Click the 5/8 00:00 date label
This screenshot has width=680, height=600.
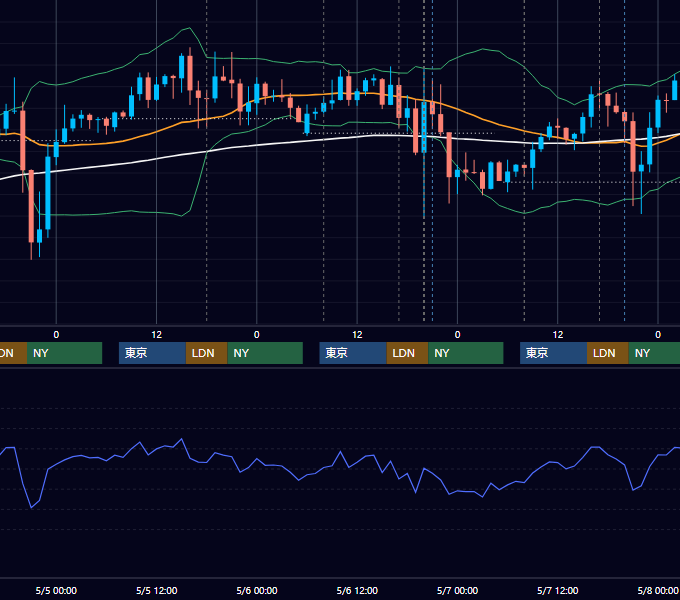(657, 590)
